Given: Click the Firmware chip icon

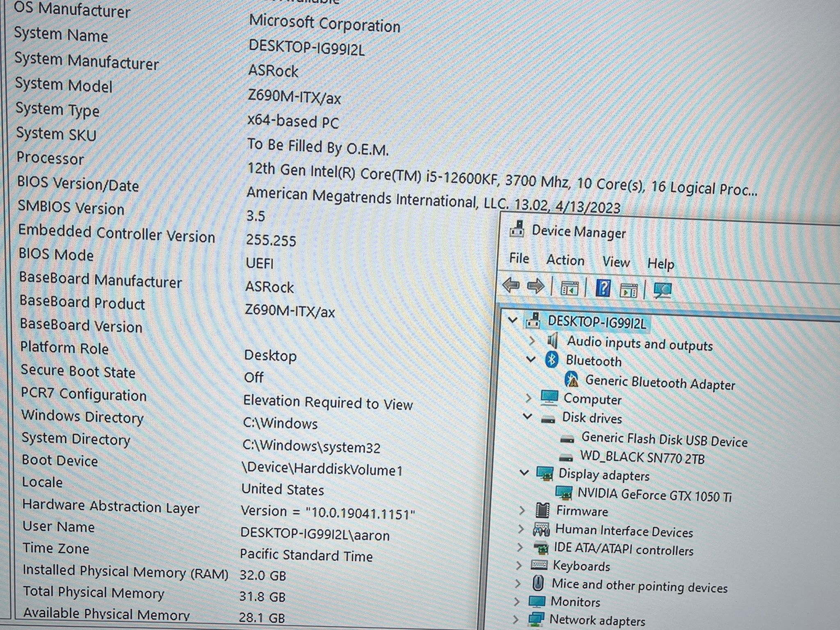Looking at the screenshot, I should (543, 510).
